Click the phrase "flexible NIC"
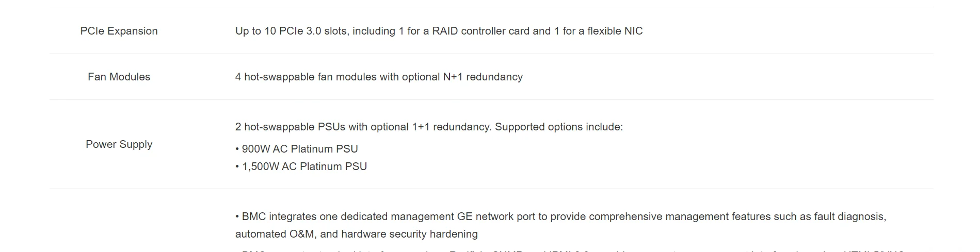This screenshot has width=980, height=252. click(x=615, y=31)
